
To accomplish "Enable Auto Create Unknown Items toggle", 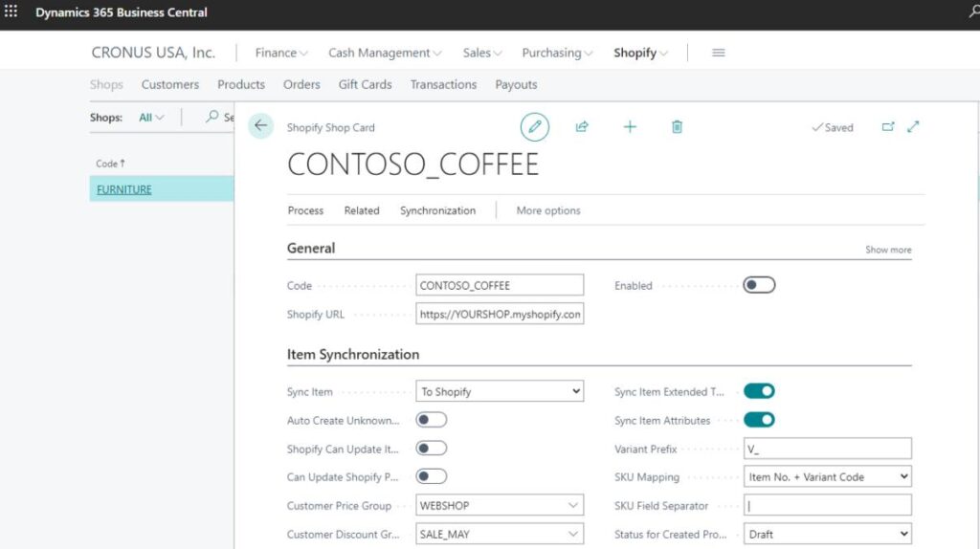I will click(x=432, y=420).
